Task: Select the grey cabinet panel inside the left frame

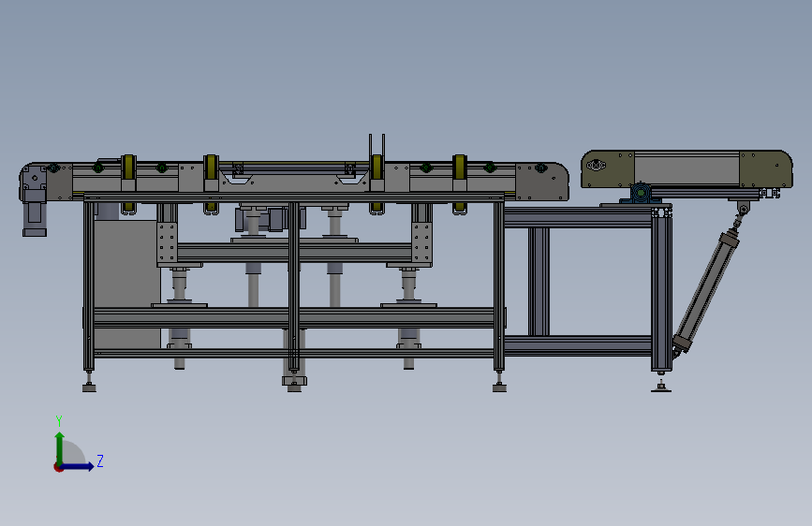Action: click(x=127, y=284)
